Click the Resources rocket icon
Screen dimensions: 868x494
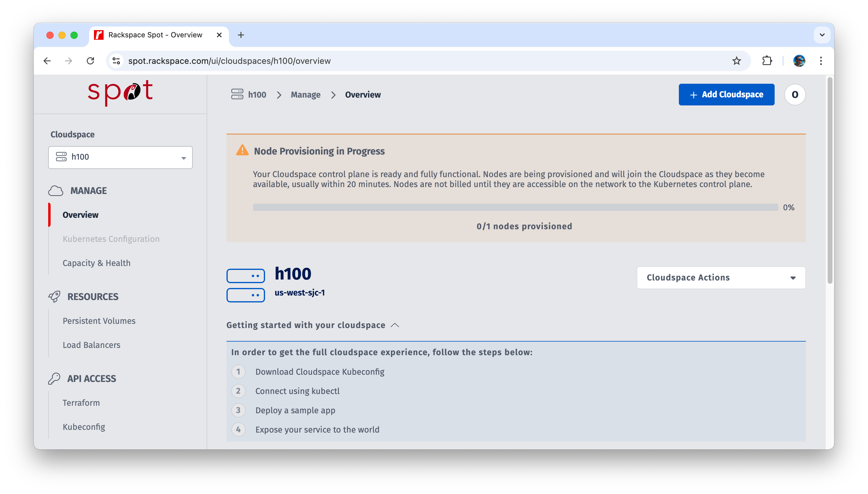pyautogui.click(x=54, y=296)
